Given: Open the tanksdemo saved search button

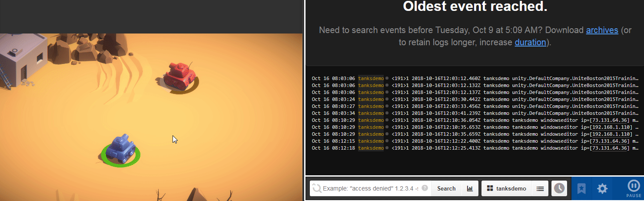Looking at the screenshot, I should click(506, 188).
